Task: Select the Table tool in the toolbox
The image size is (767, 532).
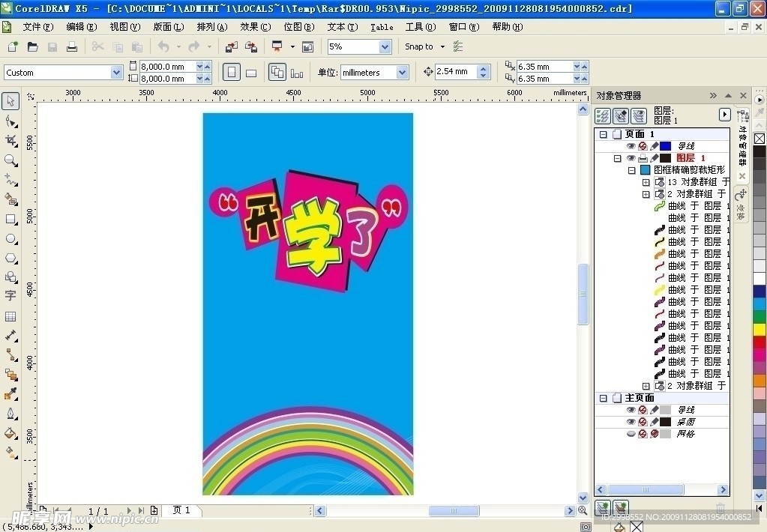Action: point(10,316)
